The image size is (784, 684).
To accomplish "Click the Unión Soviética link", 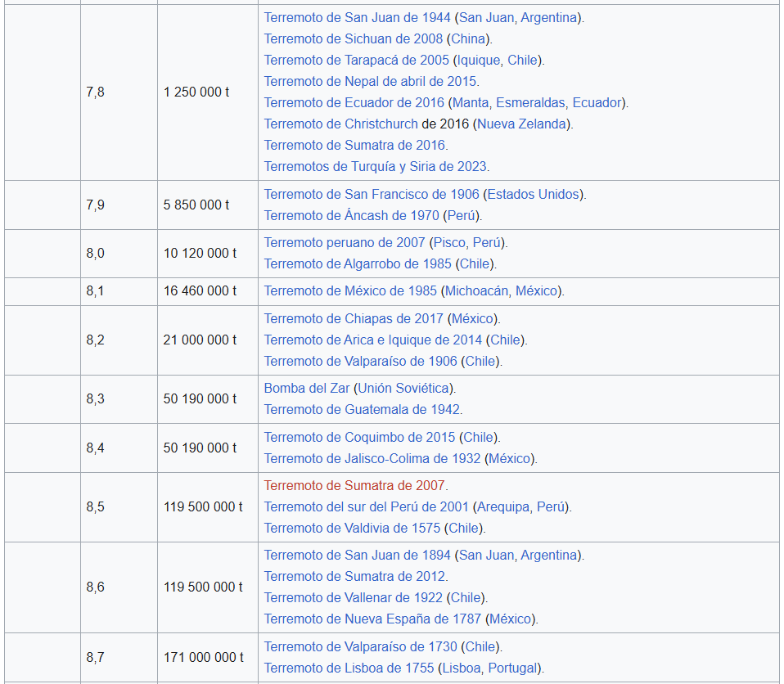I will pos(404,388).
